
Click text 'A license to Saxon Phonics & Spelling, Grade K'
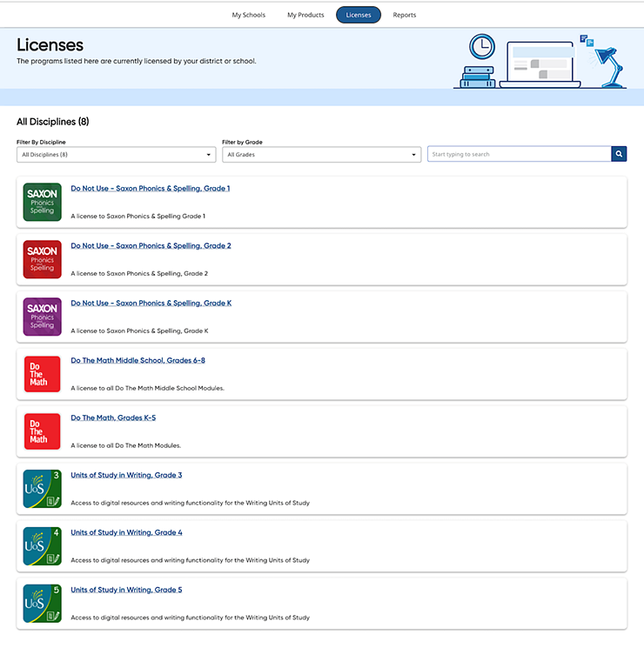pos(140,331)
